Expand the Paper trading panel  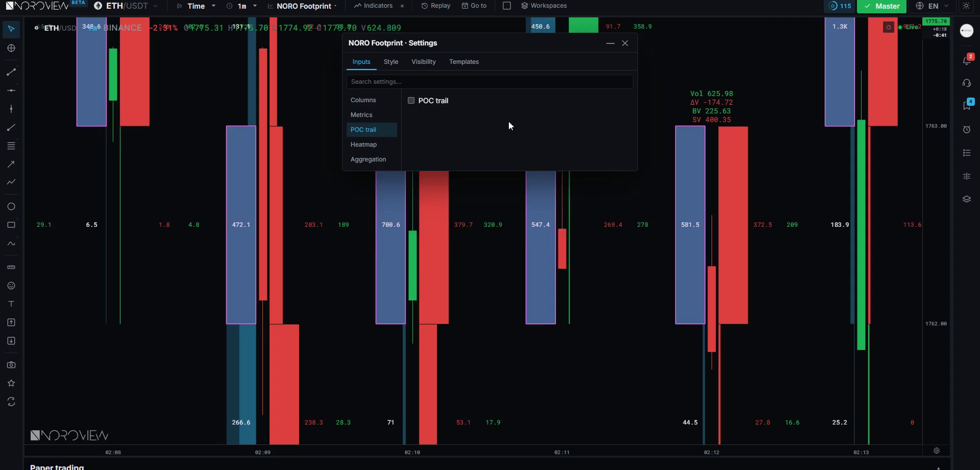pyautogui.click(x=938, y=467)
